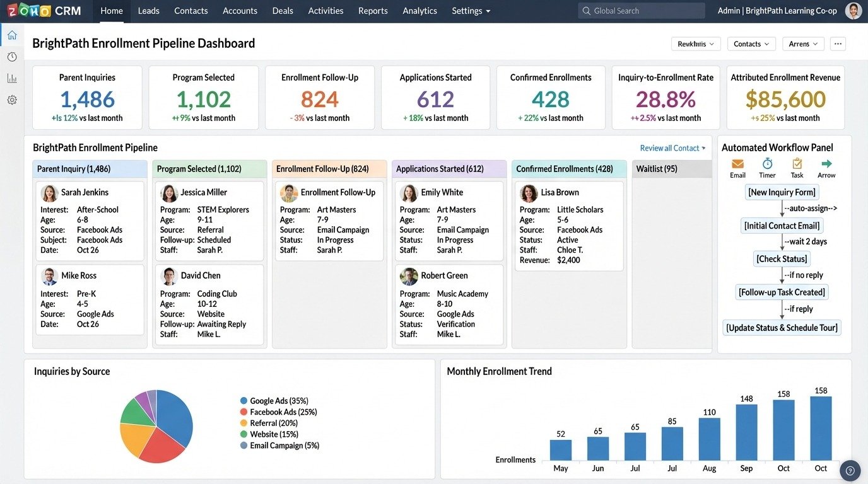Click the Referral legend color dot
The image size is (868, 484).
244,423
